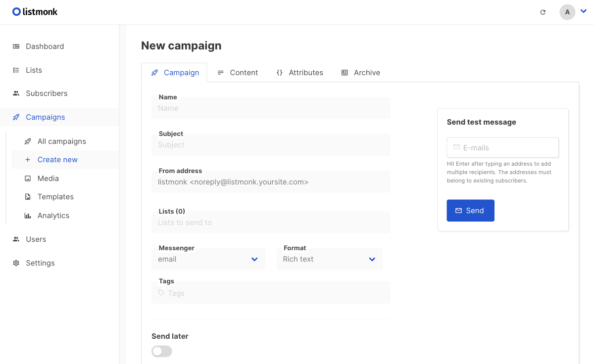Open the user avatar "A" menu
Viewport: 594px width, 364px height.
tap(567, 12)
